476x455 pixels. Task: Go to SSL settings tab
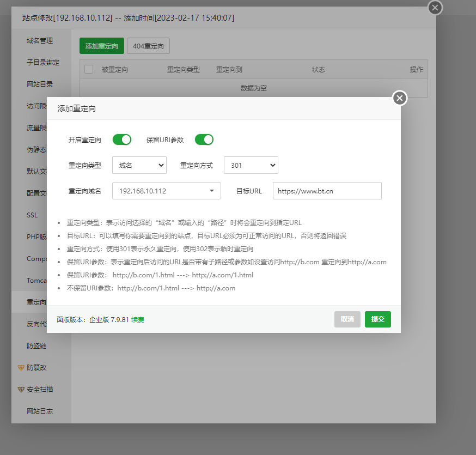pos(32,215)
